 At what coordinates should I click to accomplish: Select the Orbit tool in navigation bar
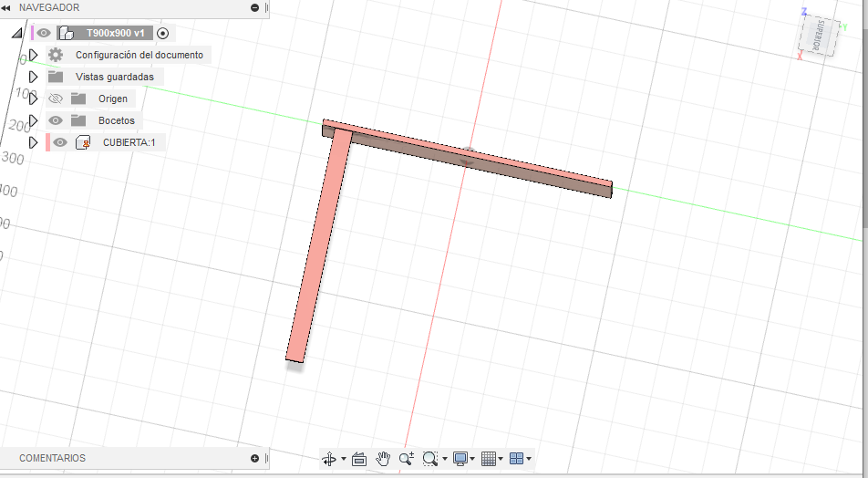[x=329, y=459]
